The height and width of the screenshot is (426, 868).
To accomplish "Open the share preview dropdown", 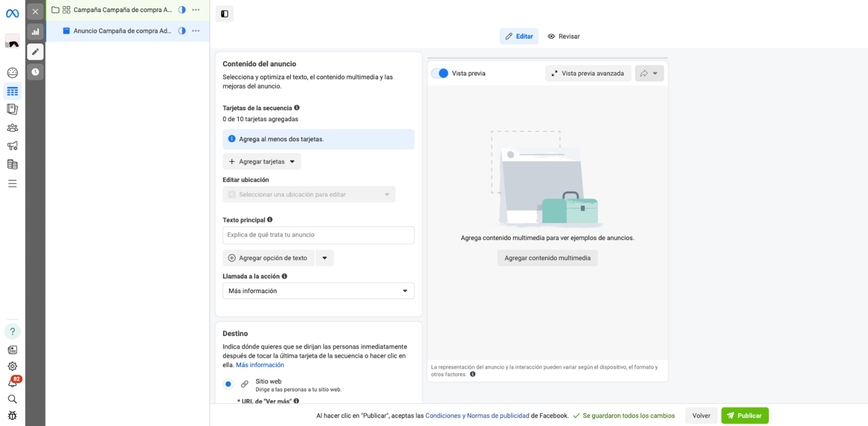I will (x=649, y=73).
